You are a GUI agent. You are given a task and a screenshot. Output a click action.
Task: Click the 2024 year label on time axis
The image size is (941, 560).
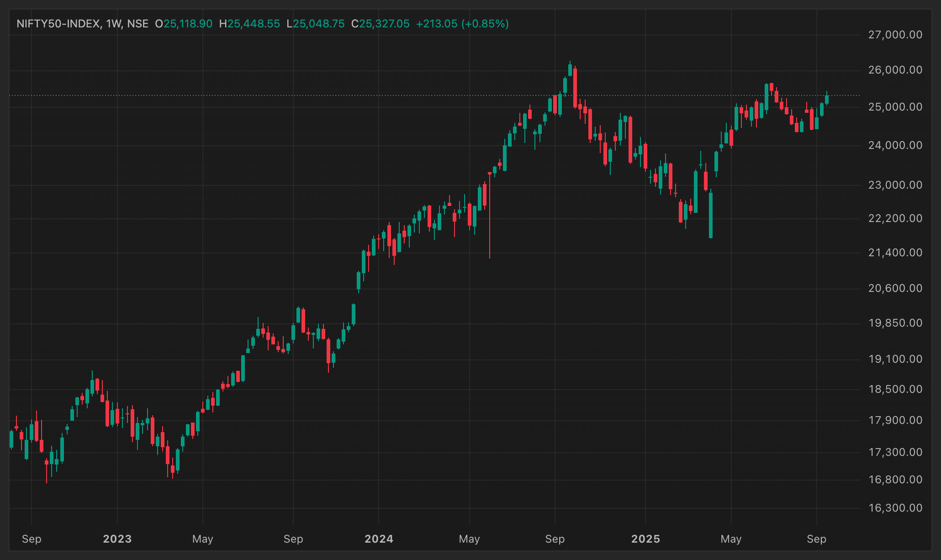click(x=379, y=539)
